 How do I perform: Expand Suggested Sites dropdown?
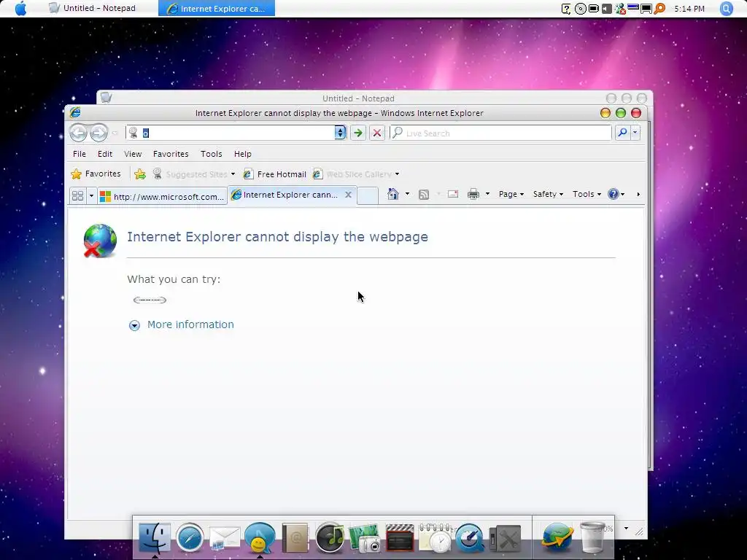coord(233,174)
